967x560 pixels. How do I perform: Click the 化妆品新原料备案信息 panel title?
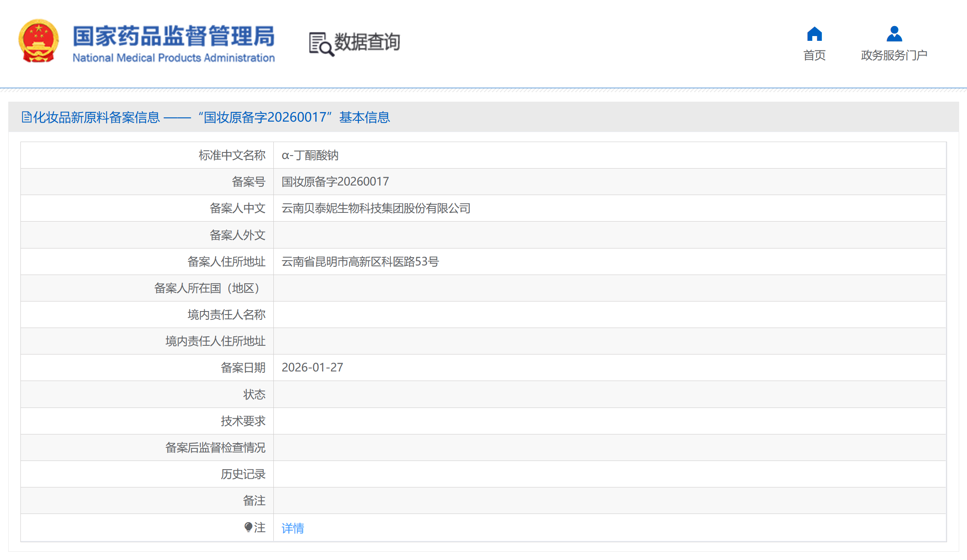click(x=96, y=117)
